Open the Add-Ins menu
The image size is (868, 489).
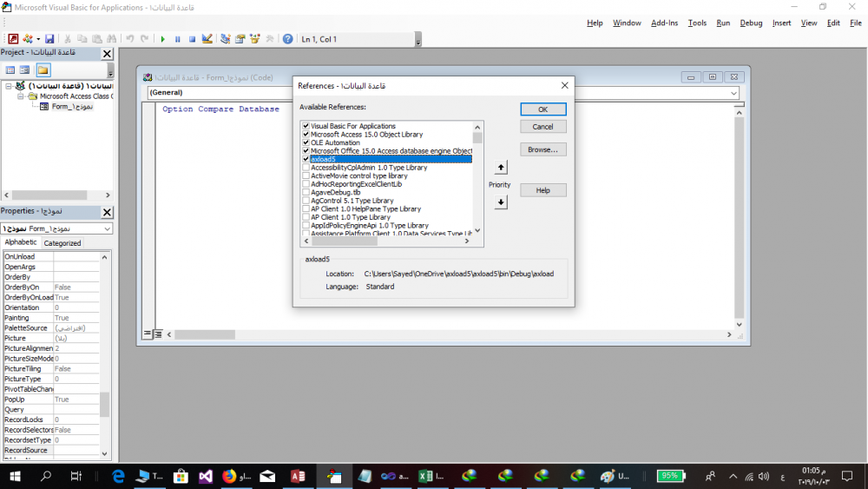664,23
